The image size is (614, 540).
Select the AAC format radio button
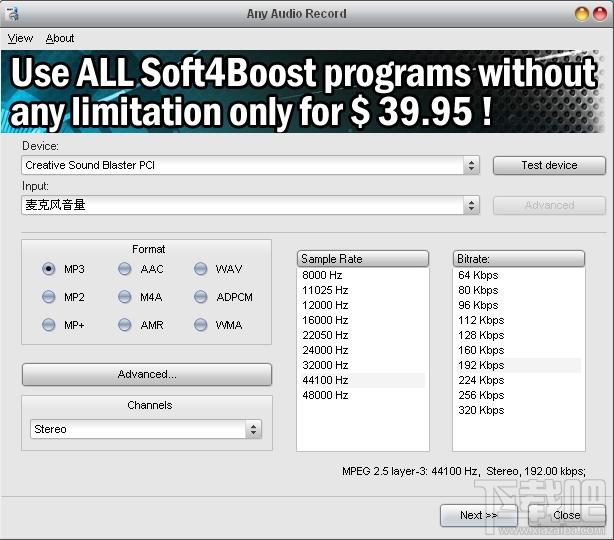click(x=125, y=269)
